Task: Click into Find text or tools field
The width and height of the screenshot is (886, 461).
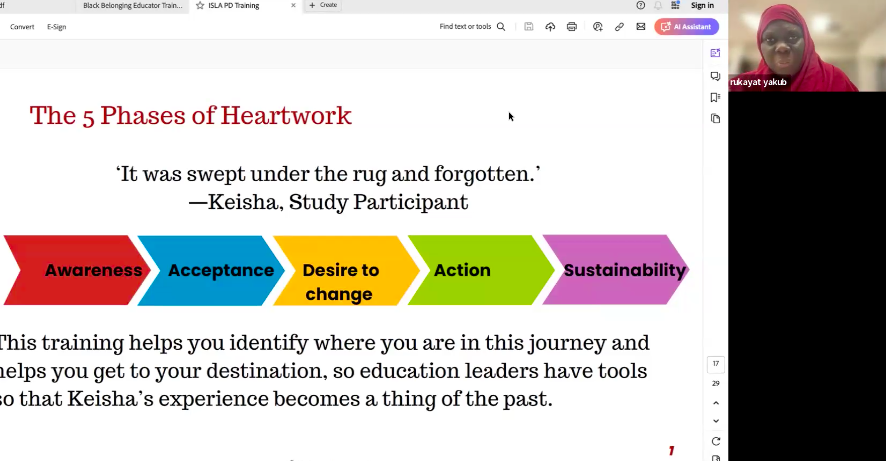Action: pyautogui.click(x=465, y=27)
